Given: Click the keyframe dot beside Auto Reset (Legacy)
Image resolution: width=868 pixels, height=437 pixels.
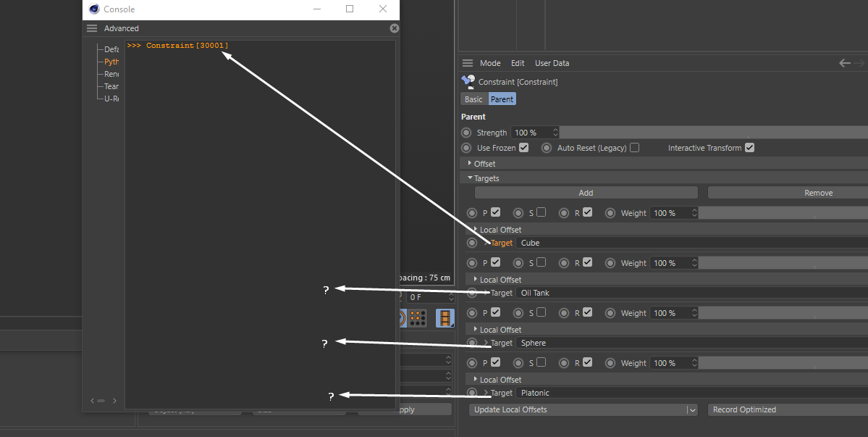Looking at the screenshot, I should pyautogui.click(x=547, y=148).
